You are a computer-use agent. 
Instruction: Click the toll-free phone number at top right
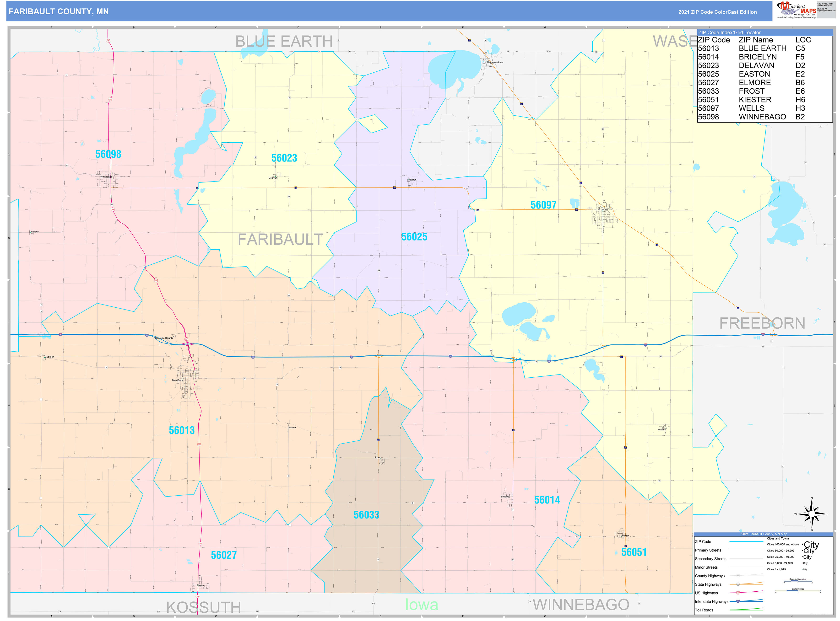pos(824,5)
